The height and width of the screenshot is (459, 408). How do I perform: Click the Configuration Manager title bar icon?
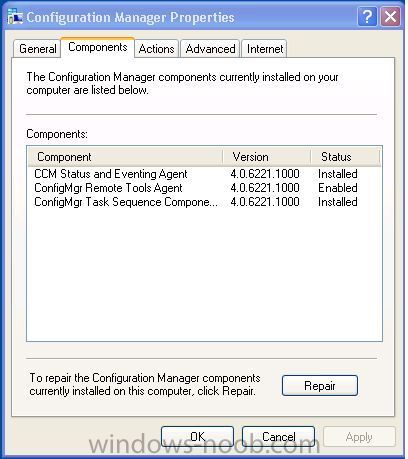click(15, 16)
